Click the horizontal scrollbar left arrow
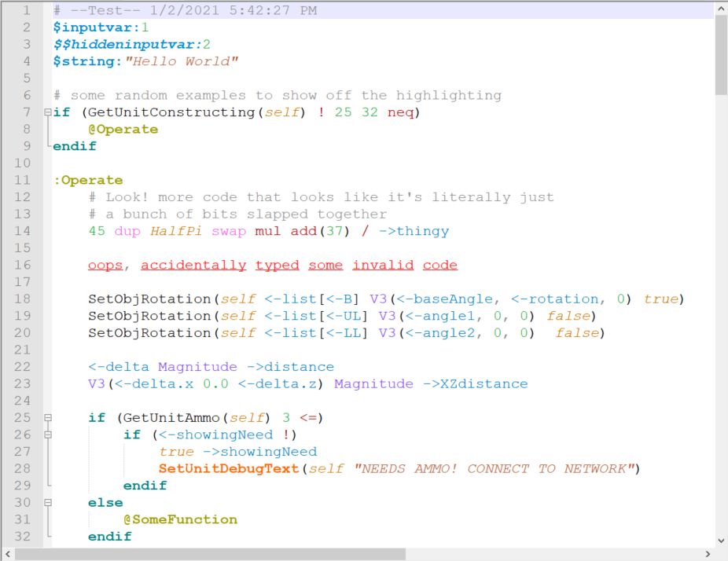728x561 pixels. click(7, 554)
